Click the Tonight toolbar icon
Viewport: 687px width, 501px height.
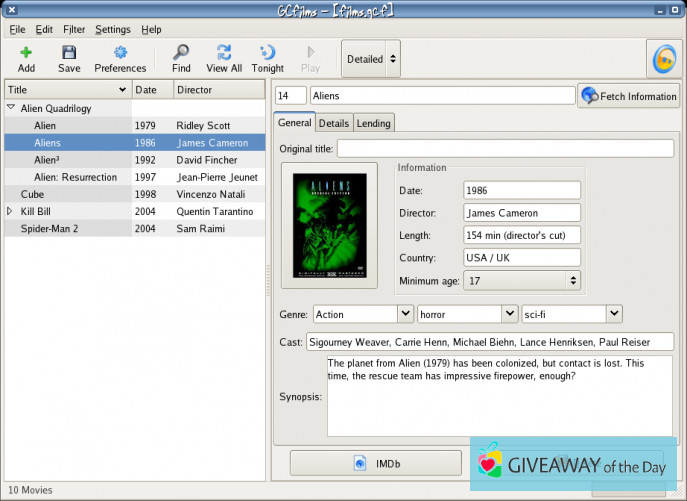(267, 53)
